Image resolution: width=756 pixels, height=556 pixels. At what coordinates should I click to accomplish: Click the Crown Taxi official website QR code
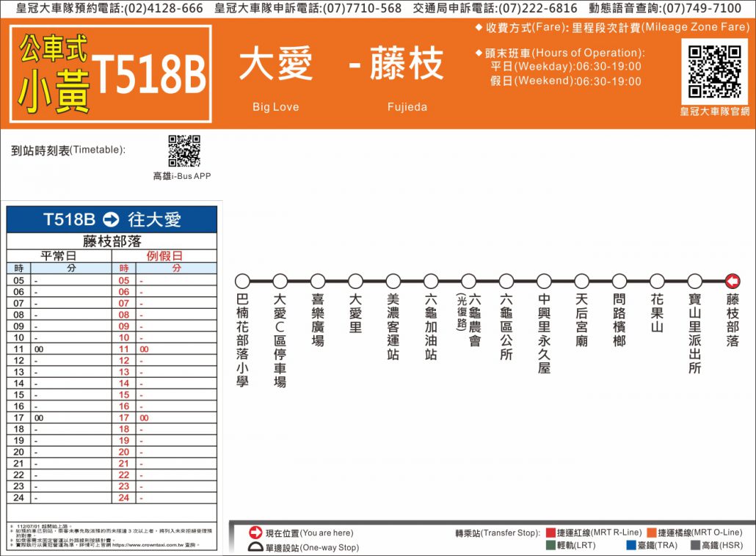(x=715, y=72)
